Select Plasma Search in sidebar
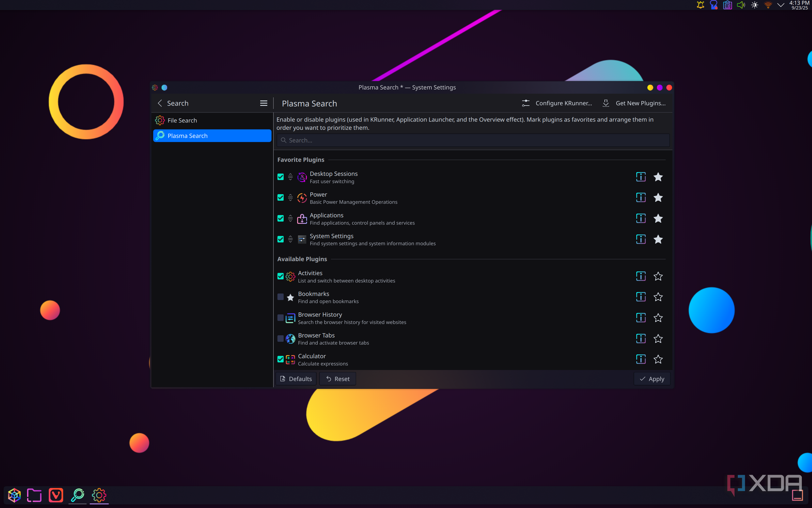The width and height of the screenshot is (812, 508). pos(212,136)
